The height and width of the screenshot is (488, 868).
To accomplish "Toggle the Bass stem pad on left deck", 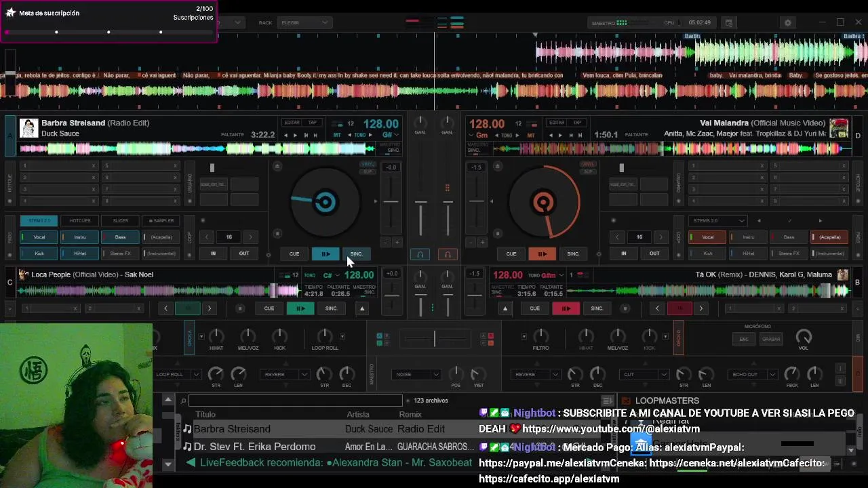I will pos(120,237).
